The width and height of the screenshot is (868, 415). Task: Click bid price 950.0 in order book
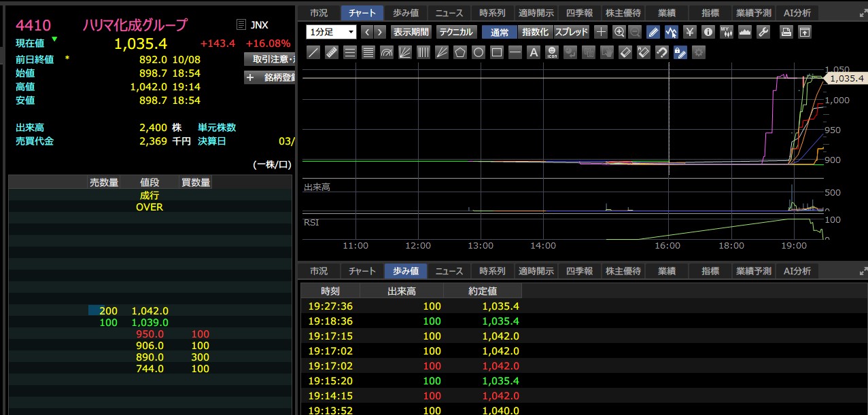[150, 334]
